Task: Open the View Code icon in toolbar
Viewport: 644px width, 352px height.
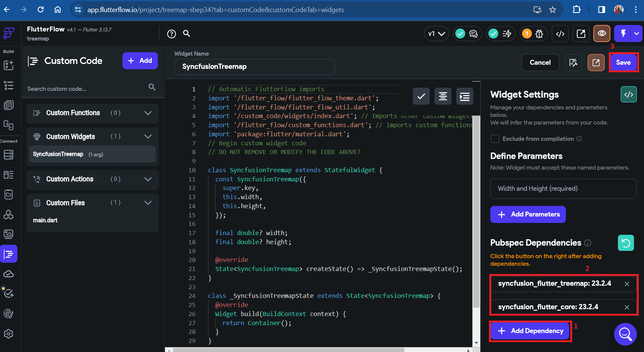Action: (x=560, y=34)
